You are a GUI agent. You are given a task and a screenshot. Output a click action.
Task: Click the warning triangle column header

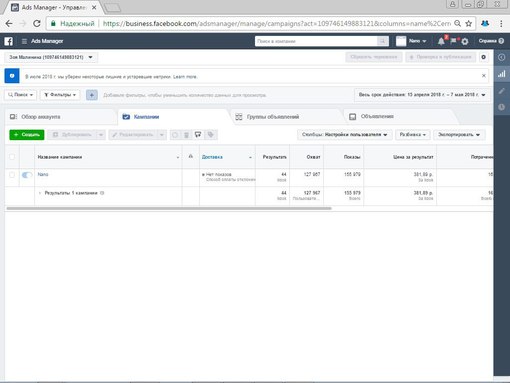[191, 156]
